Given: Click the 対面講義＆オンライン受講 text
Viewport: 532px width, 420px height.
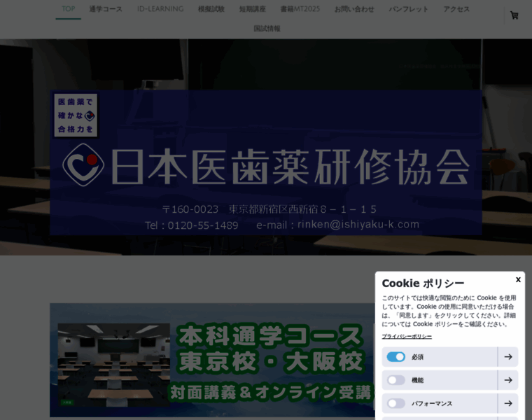Looking at the screenshot, I should (270, 393).
